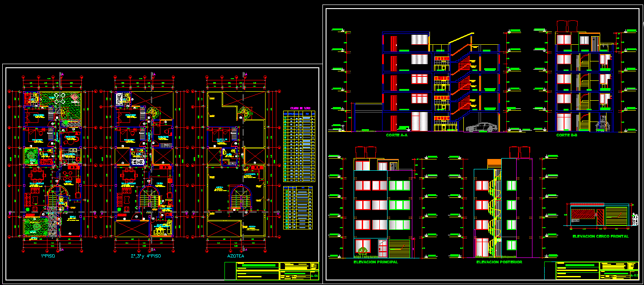Select the magenta schedule table heading
Screen dimensions: 644x285
coord(300,108)
